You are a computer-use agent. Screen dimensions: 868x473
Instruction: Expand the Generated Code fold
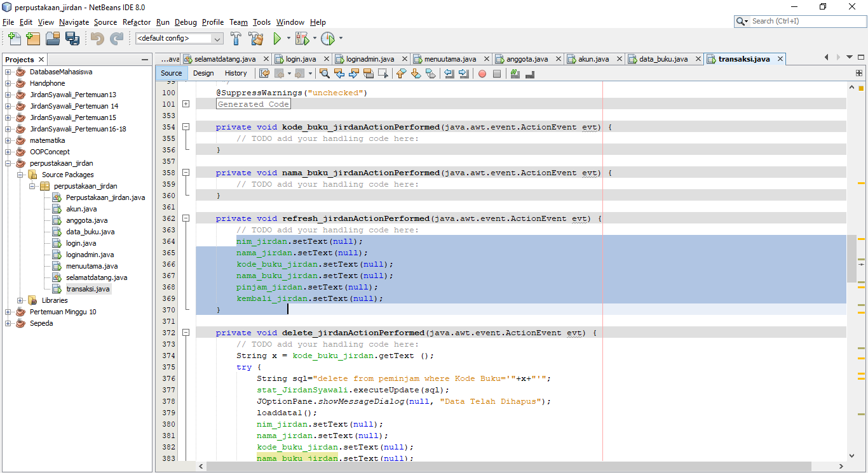(185, 102)
